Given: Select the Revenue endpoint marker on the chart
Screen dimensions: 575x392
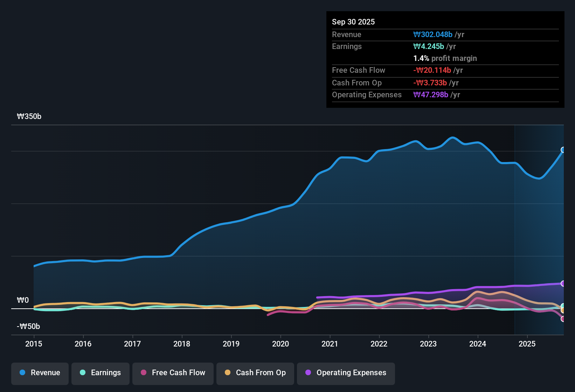Looking at the screenshot, I should point(563,150).
